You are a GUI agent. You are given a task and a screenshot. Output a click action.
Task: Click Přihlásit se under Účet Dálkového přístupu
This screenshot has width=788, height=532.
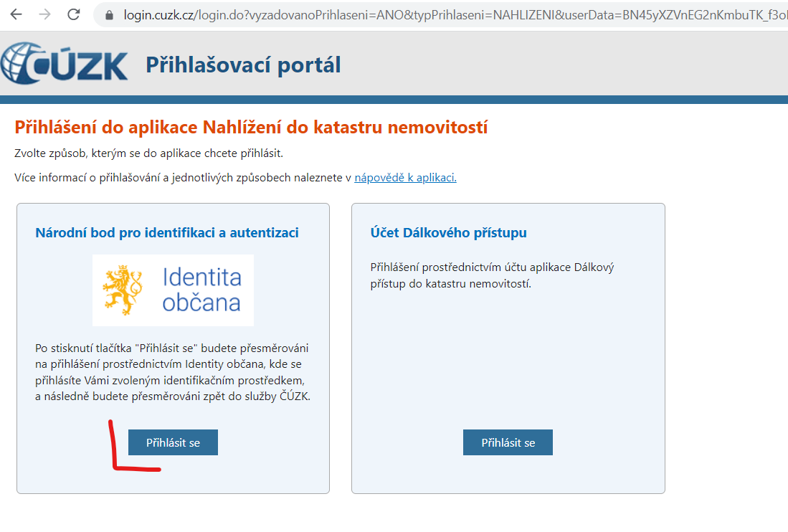(x=508, y=442)
